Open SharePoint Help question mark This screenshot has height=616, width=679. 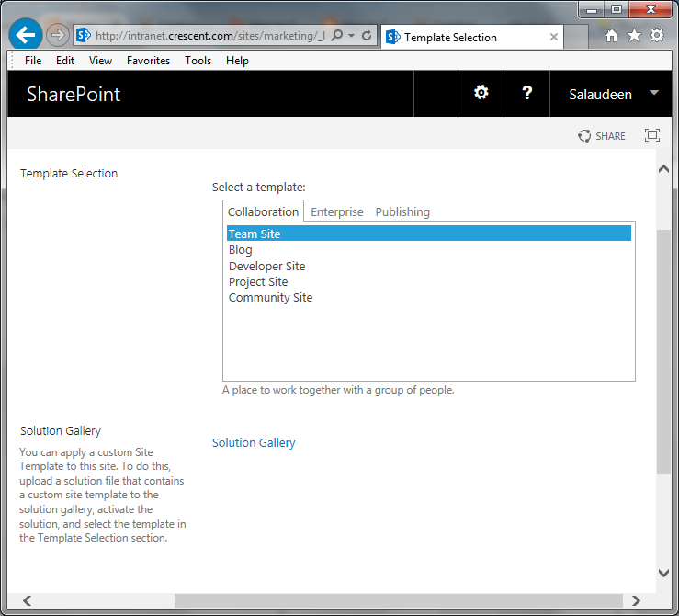click(x=527, y=92)
